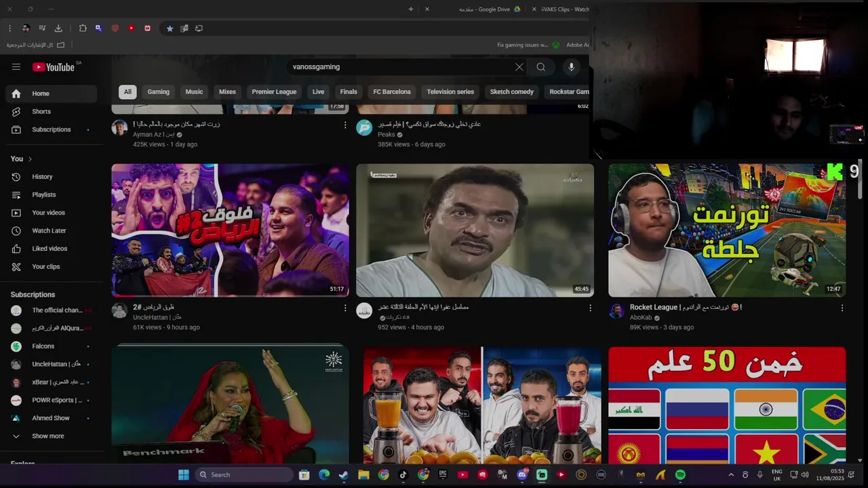
Task: Select the Music filter chip
Action: [195, 91]
